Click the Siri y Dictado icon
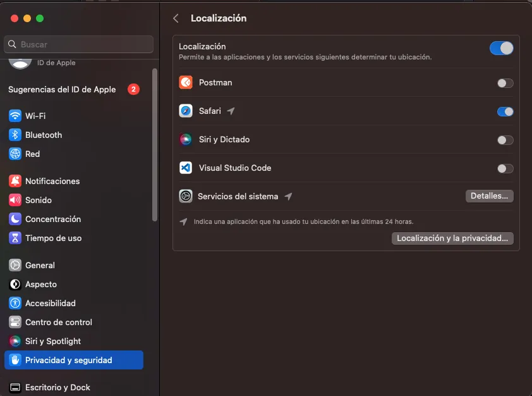This screenshot has width=532, height=396. (186, 140)
